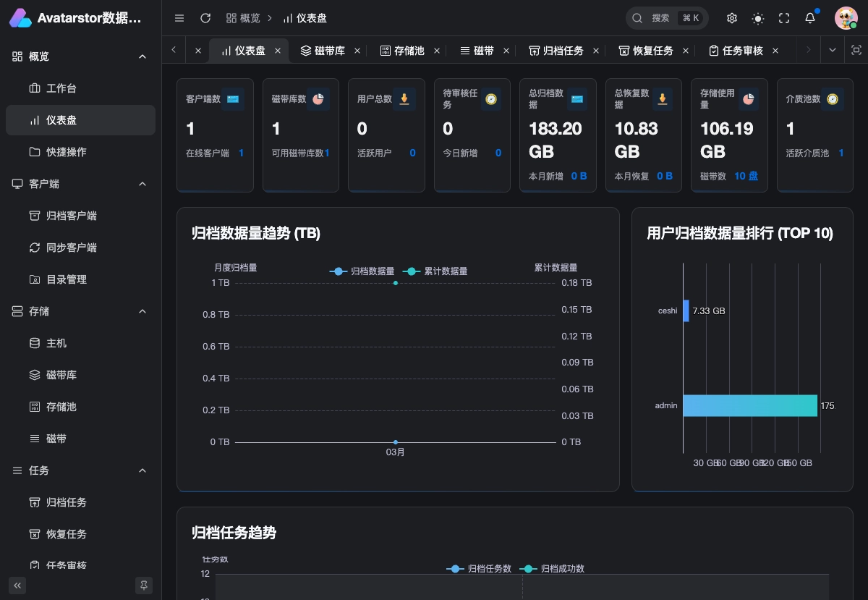Viewport: 868px width, 600px height.
Task: Open 快捷操作 in the sidebar
Action: pos(80,152)
